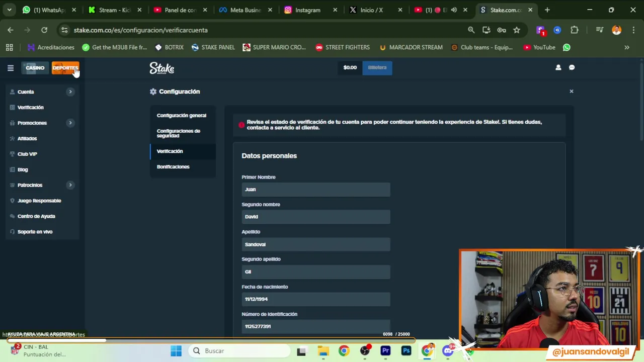Image resolution: width=644 pixels, height=362 pixels.
Task: Open the Extensions puzzle piece icon
Action: (x=574, y=30)
